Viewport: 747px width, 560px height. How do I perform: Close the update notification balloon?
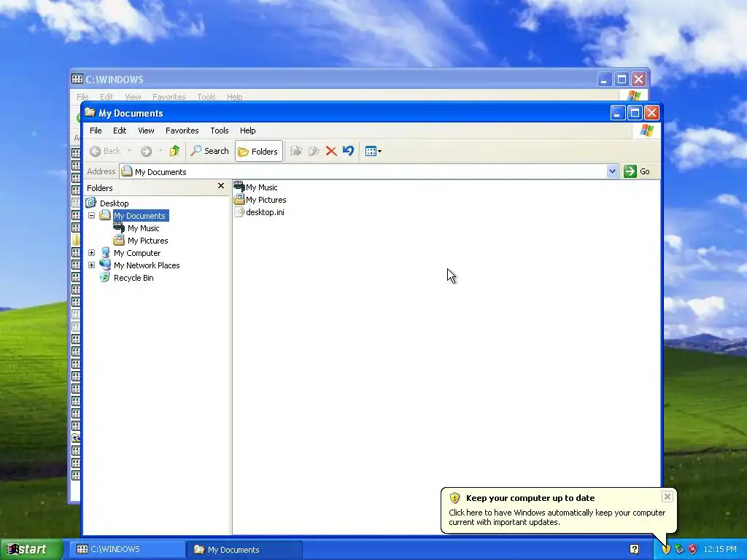click(x=667, y=497)
